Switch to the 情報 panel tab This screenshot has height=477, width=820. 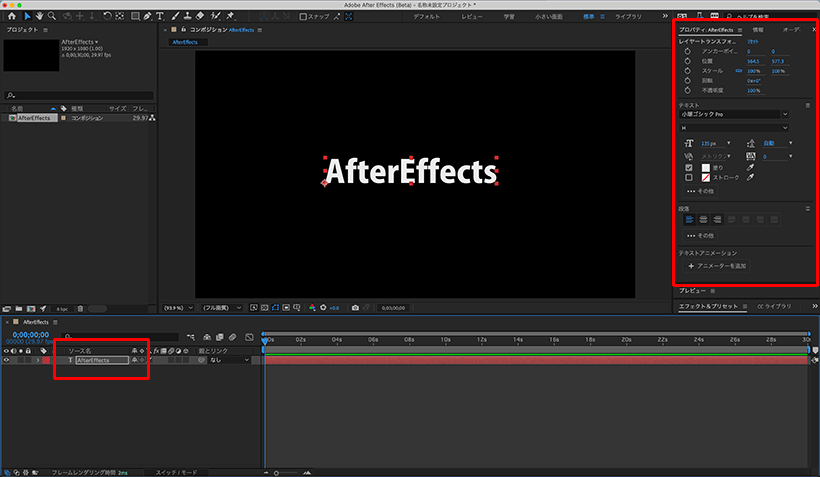(758, 30)
